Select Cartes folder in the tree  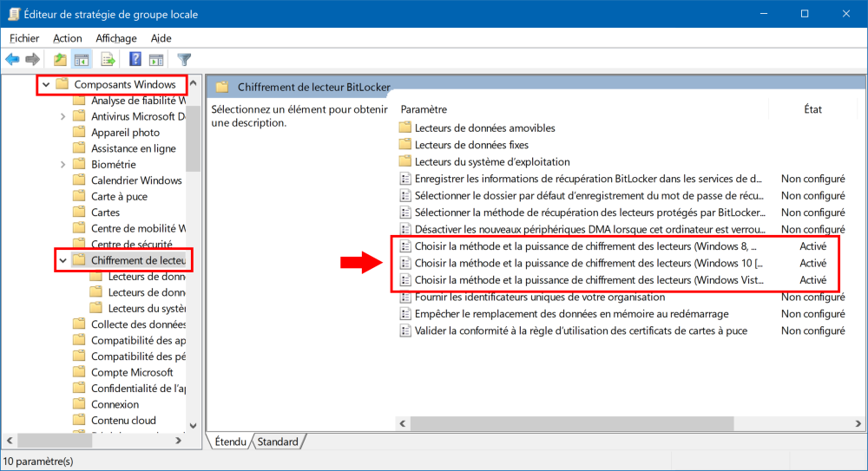(x=105, y=213)
